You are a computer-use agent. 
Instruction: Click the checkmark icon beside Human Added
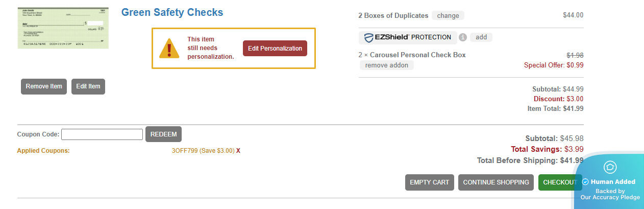click(585, 182)
